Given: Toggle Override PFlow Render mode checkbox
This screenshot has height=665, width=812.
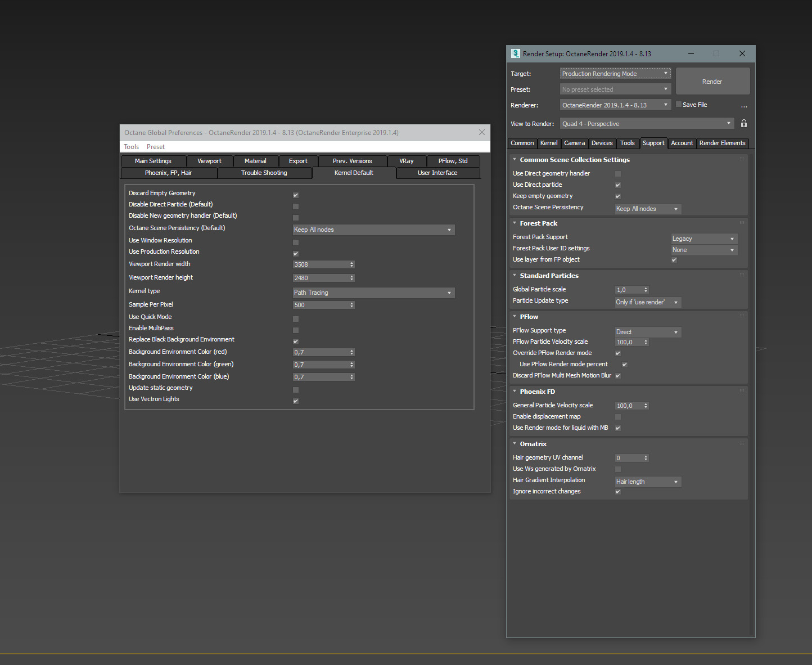Looking at the screenshot, I should 618,353.
